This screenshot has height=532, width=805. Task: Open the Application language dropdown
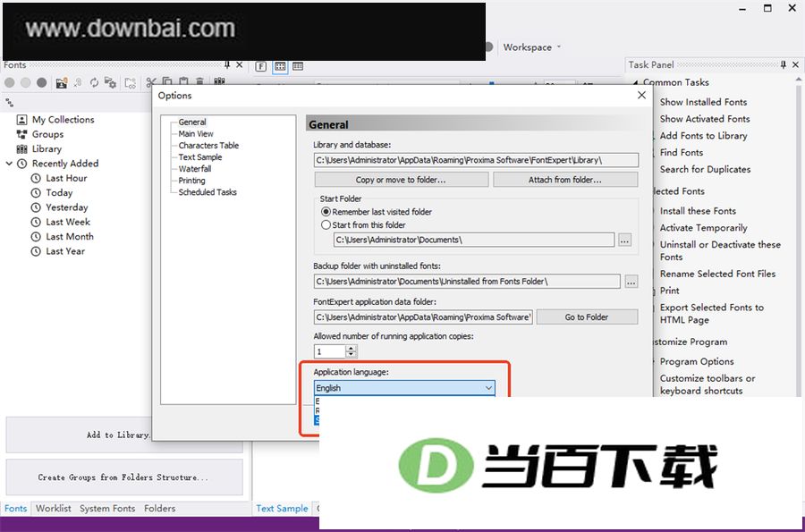(404, 388)
